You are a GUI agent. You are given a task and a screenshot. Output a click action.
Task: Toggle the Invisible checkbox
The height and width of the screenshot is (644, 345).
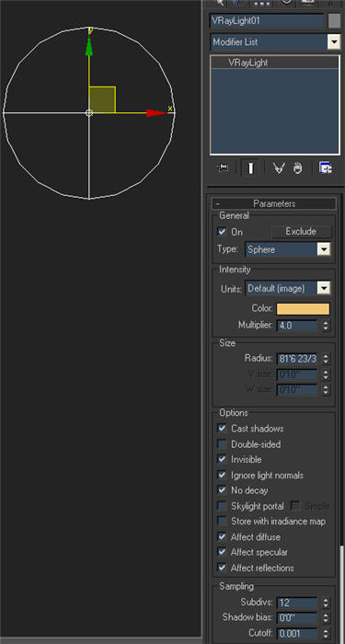tap(222, 459)
